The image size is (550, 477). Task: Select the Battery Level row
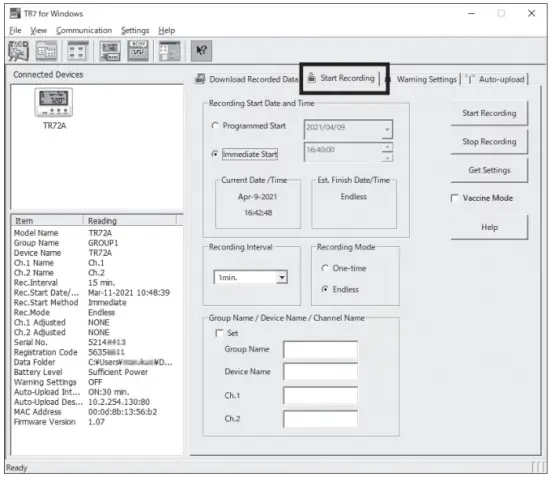pos(97,372)
